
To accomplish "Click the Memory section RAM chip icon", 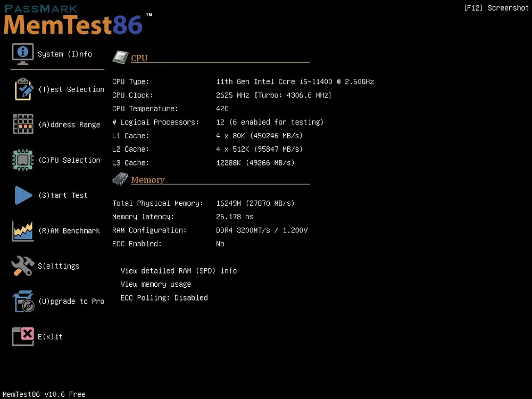I will coord(120,179).
